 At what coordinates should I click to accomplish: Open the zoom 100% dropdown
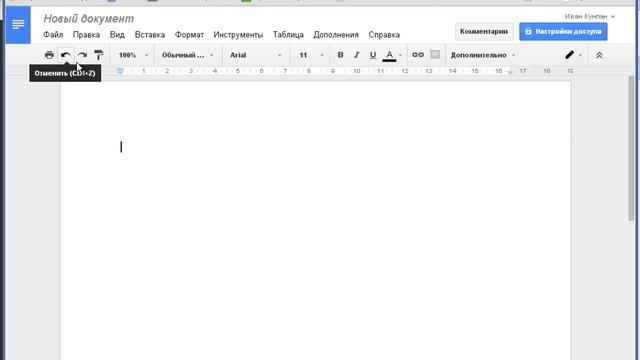tap(133, 55)
